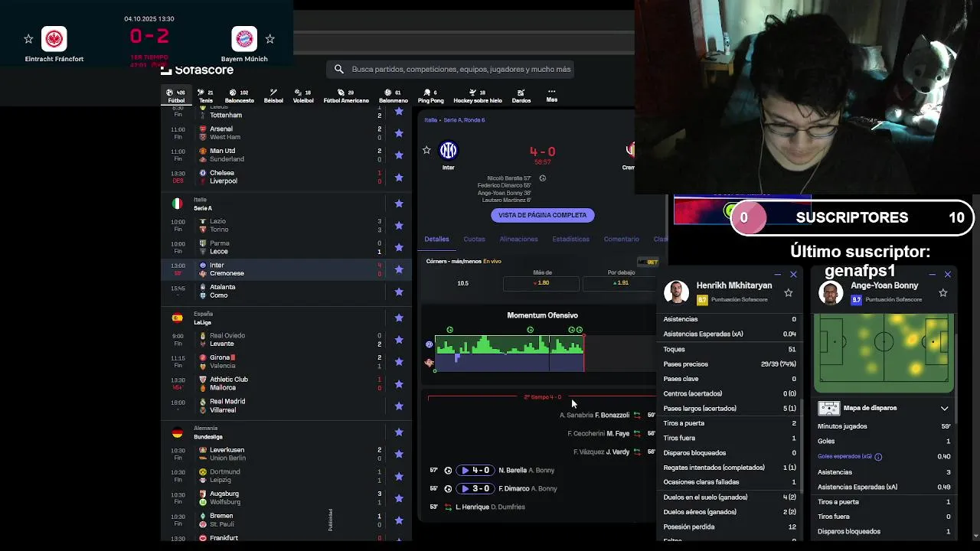Click the Mapa de disparos pitch icon
This screenshot has height=551, width=980.
pos(828,408)
